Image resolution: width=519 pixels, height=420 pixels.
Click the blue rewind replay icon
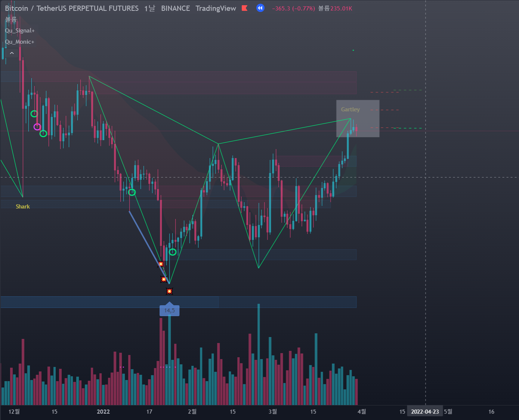click(x=260, y=8)
